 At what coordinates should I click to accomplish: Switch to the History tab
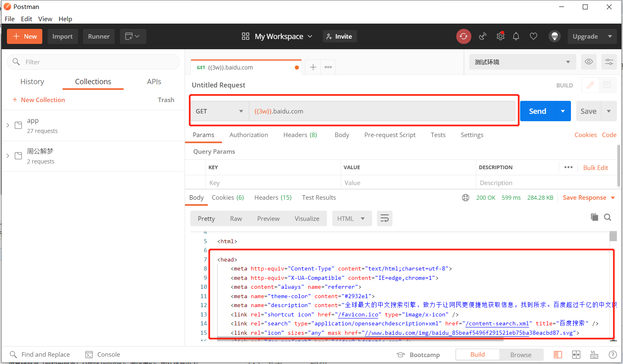click(32, 81)
